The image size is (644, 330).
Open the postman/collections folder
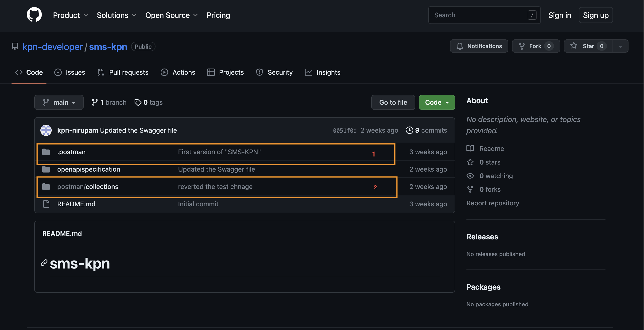88,187
